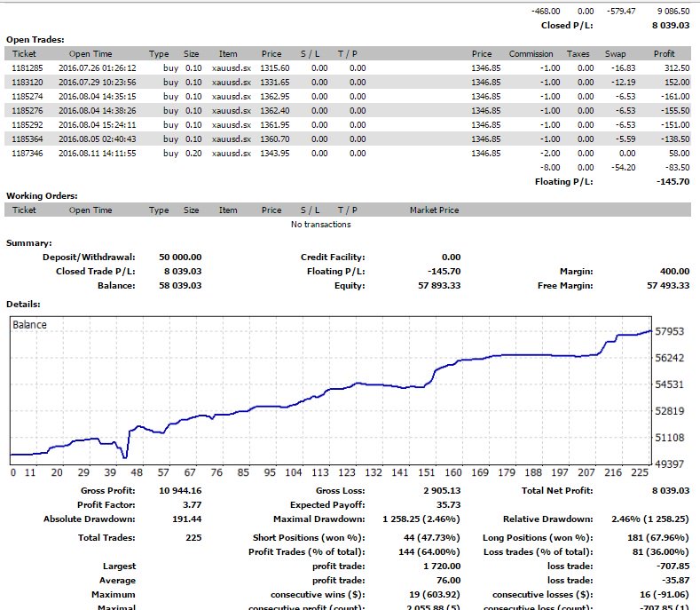Screen dimensions: 700x610
Task: Click Gross Profit value 10 944.16
Action: (x=180, y=491)
